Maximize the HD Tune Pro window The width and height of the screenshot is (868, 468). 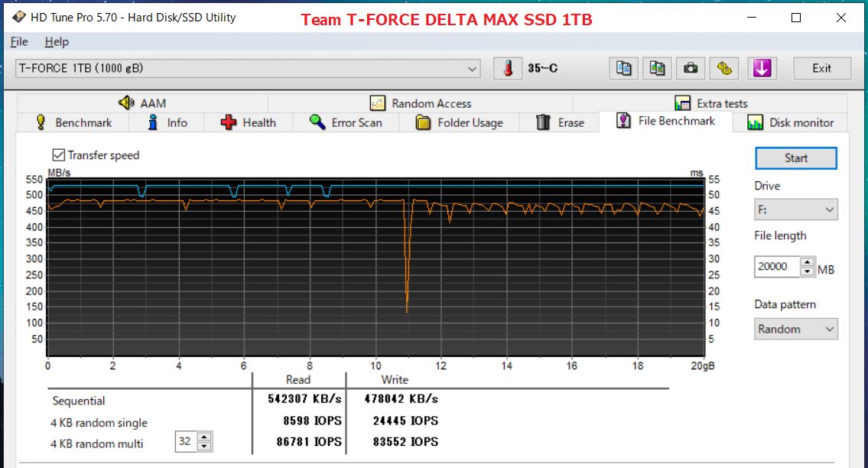pyautogui.click(x=796, y=18)
